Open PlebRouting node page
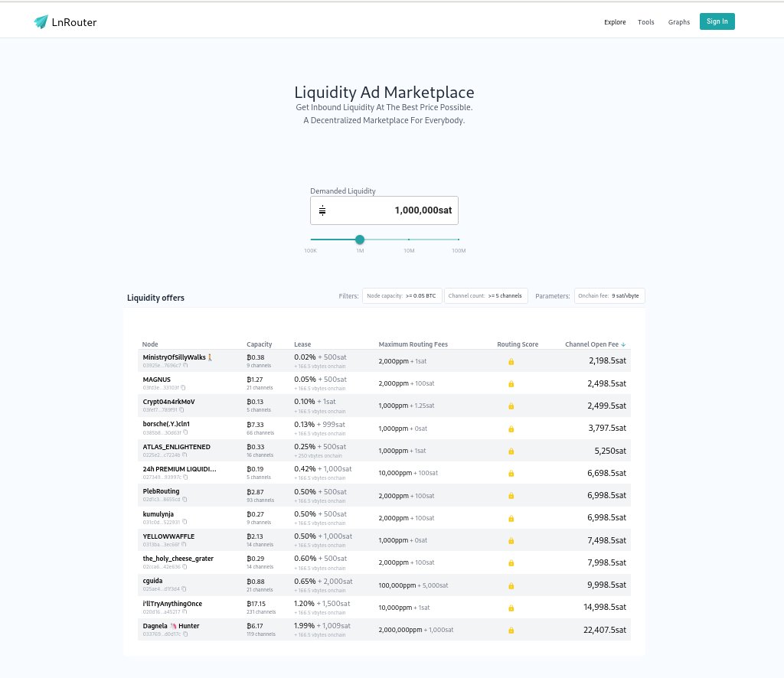 [x=161, y=491]
